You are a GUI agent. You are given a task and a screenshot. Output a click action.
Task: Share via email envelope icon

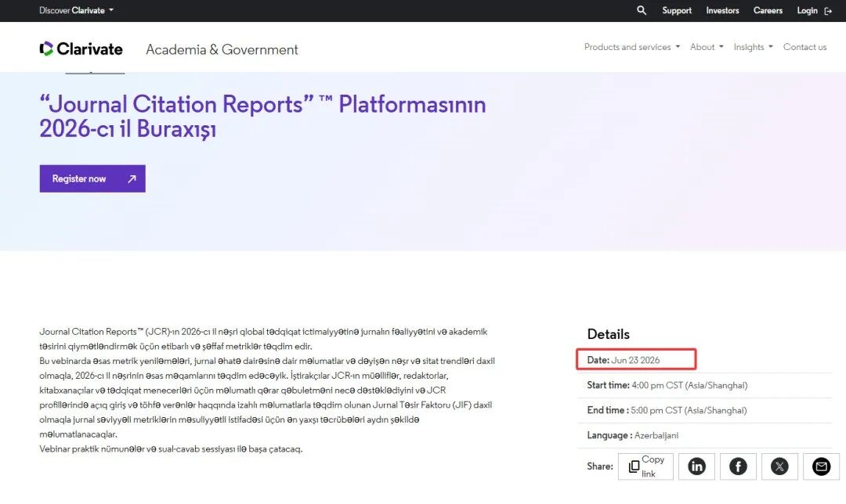pyautogui.click(x=821, y=466)
